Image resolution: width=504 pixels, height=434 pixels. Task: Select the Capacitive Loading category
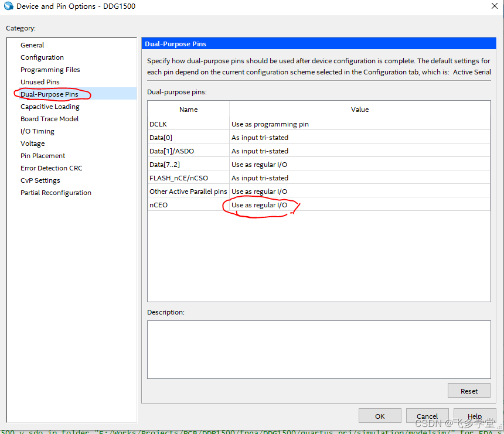tap(49, 107)
